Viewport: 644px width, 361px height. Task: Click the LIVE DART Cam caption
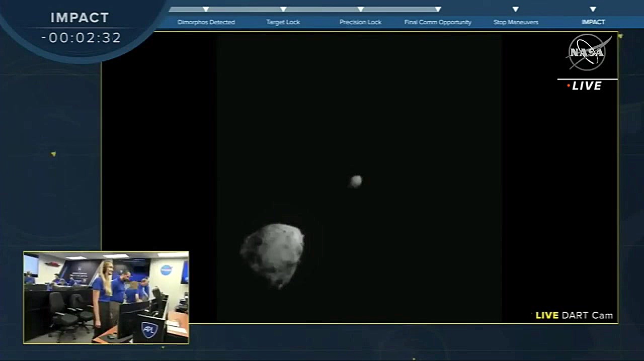tap(574, 315)
